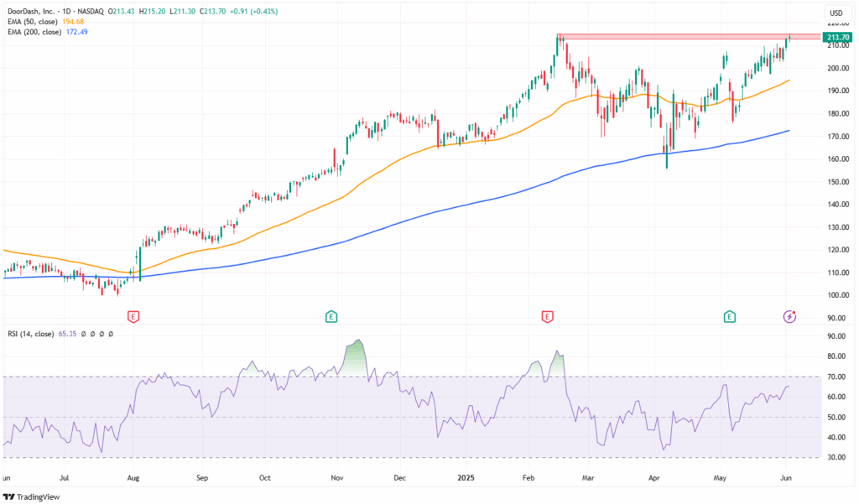
Task: Click the purple lightning event icon
Action: pos(789,317)
